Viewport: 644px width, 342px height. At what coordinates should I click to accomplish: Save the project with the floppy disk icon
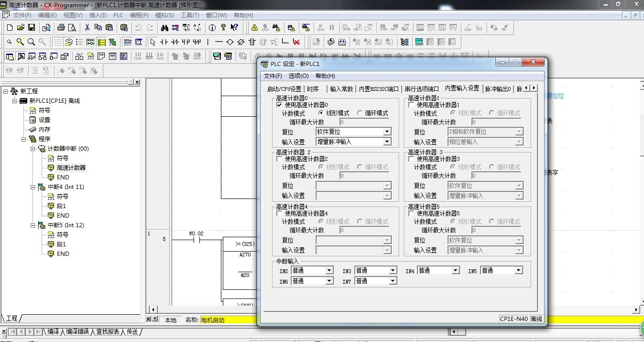(x=32, y=27)
